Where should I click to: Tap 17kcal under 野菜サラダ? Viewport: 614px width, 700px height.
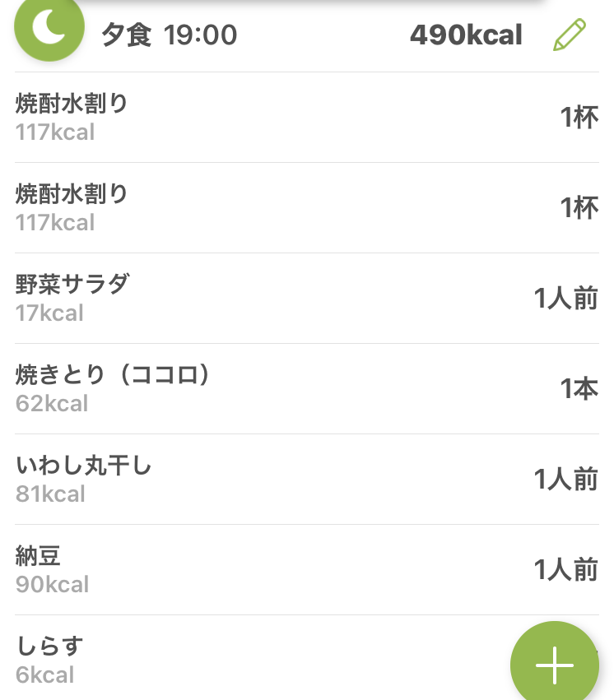pos(49,313)
